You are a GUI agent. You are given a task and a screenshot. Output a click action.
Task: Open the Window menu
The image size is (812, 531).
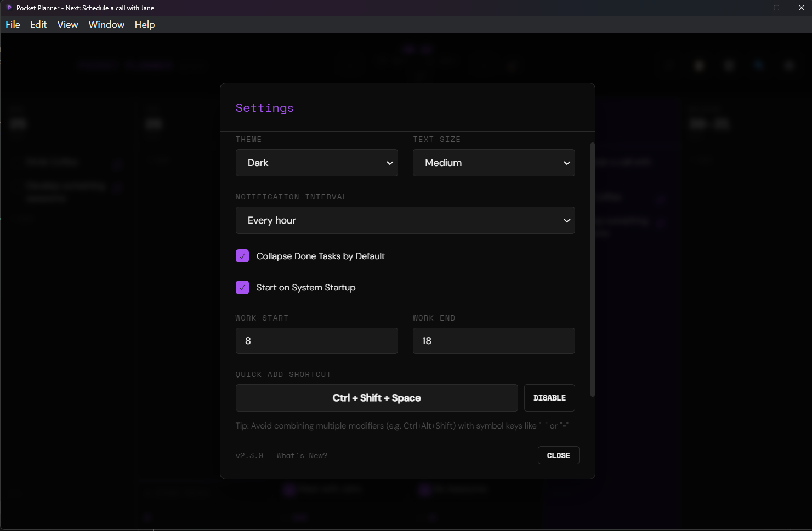coord(106,25)
